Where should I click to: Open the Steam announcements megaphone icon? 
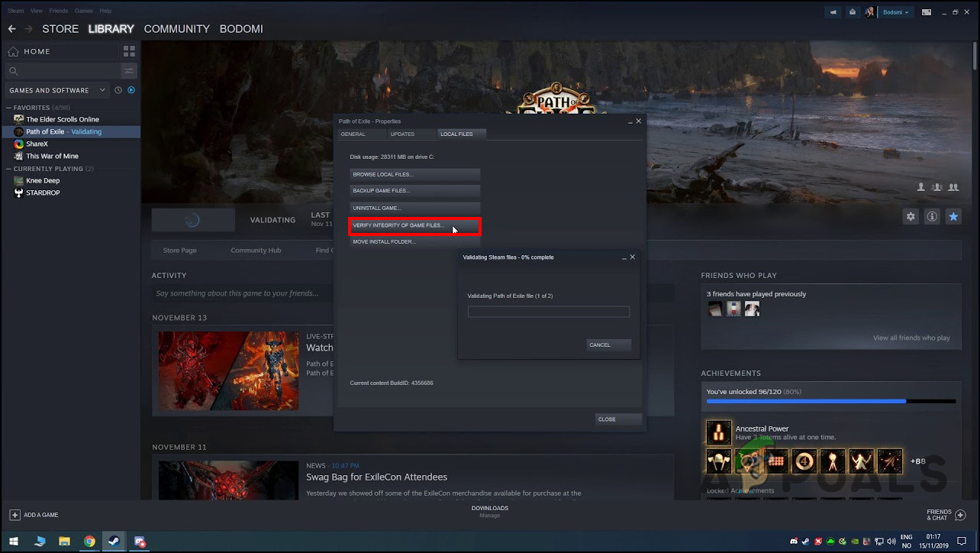pyautogui.click(x=833, y=12)
